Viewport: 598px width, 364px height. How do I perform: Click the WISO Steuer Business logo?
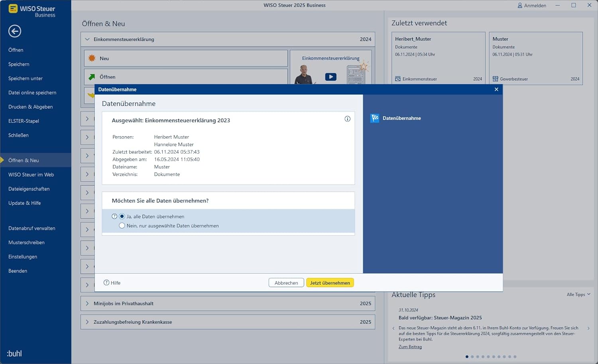[x=32, y=11]
